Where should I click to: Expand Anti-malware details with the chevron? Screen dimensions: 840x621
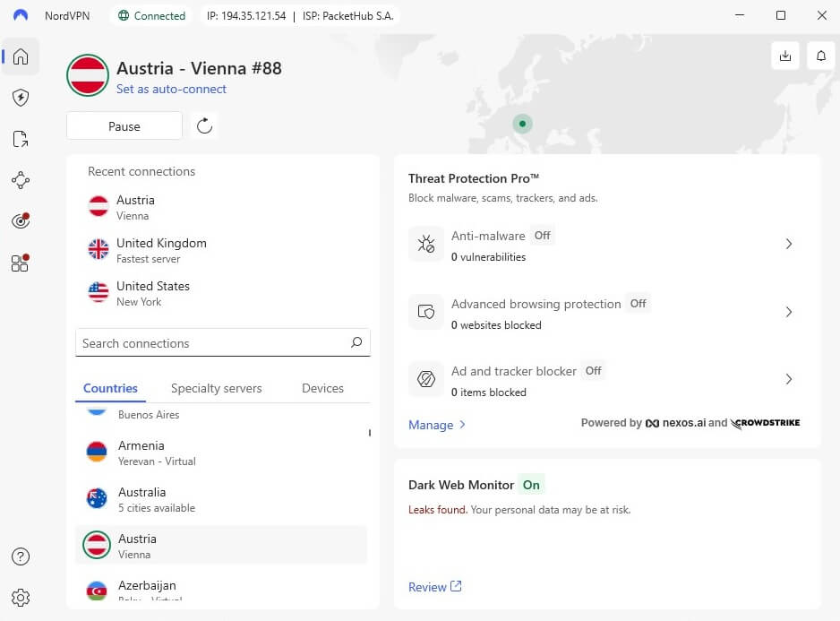tap(789, 243)
